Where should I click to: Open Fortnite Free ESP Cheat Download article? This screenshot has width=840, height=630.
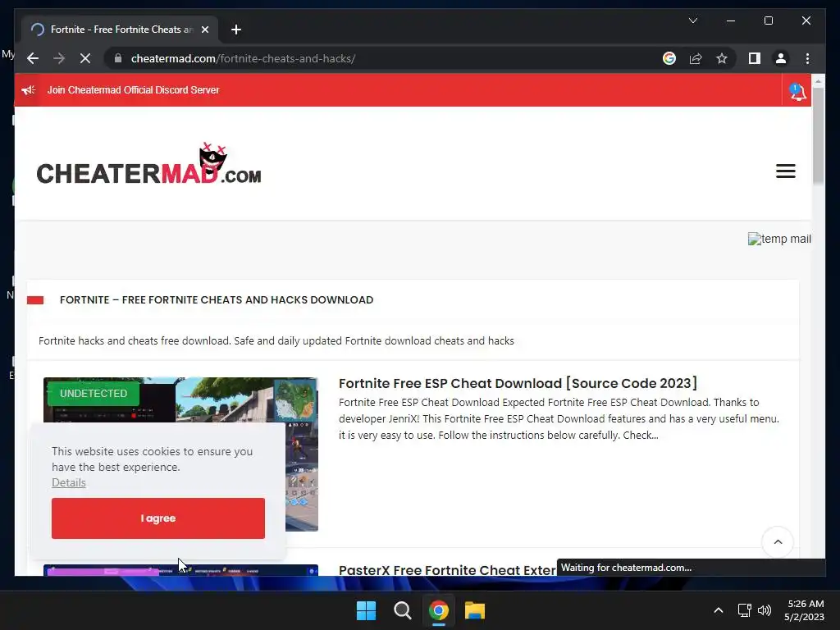518,384
